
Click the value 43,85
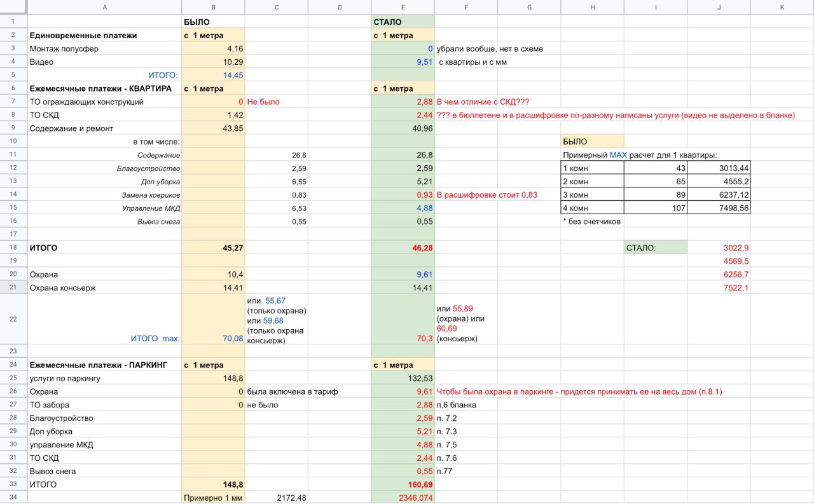click(213, 128)
